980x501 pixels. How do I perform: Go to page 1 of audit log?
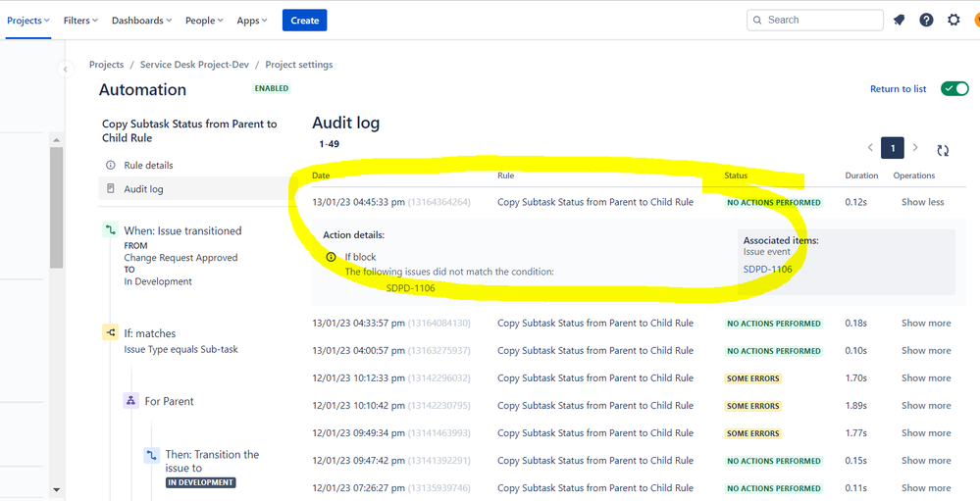point(893,148)
